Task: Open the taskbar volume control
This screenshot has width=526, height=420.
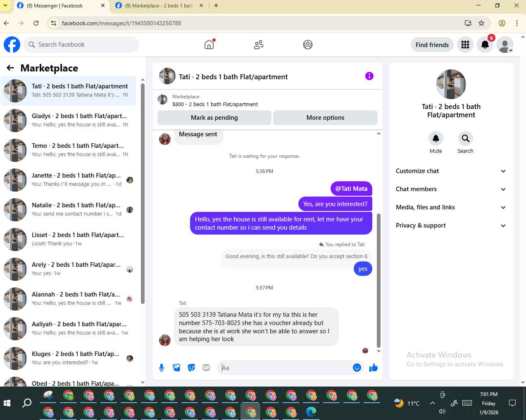Action: point(442,411)
